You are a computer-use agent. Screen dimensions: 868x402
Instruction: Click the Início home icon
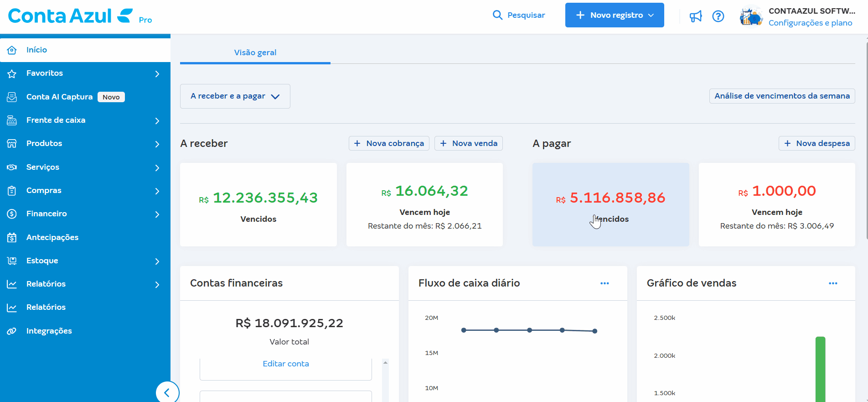(12, 50)
